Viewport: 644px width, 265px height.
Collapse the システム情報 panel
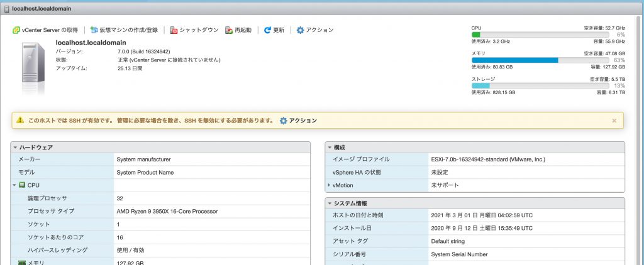point(330,203)
